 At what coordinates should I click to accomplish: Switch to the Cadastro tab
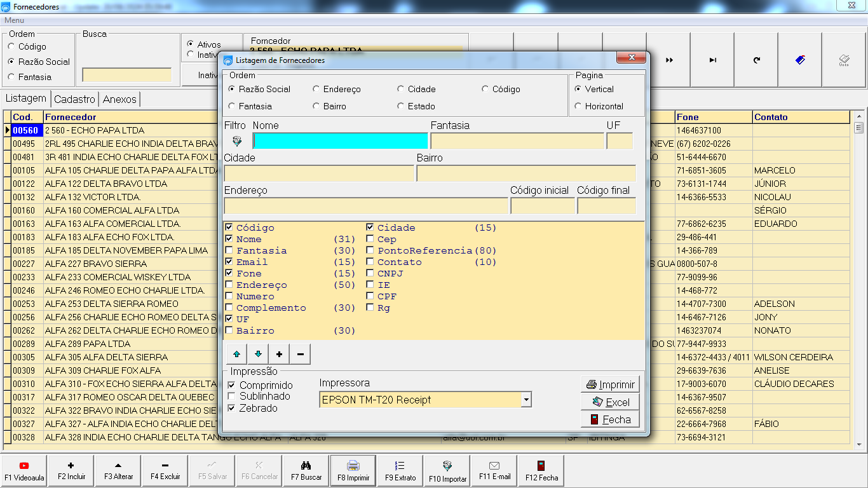[x=74, y=99]
